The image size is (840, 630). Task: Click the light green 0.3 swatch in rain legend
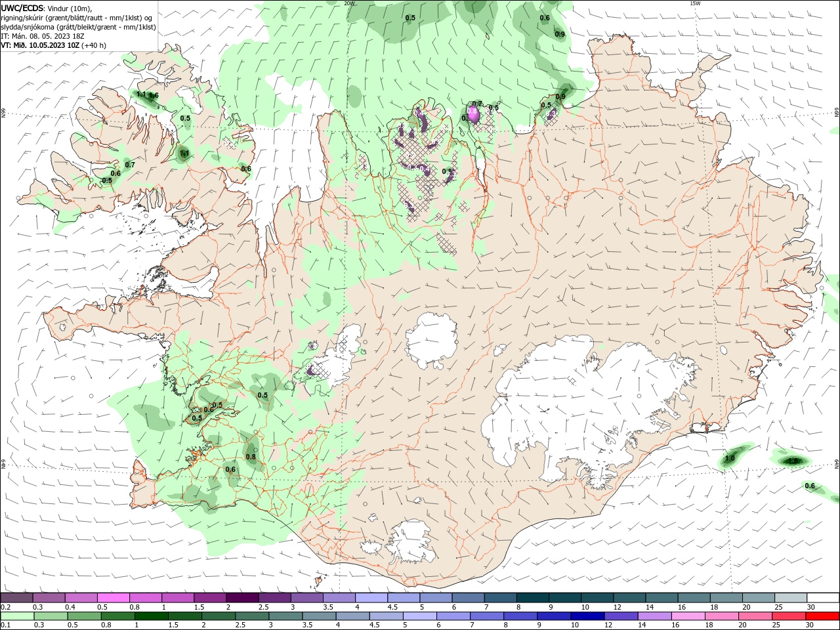[51, 616]
